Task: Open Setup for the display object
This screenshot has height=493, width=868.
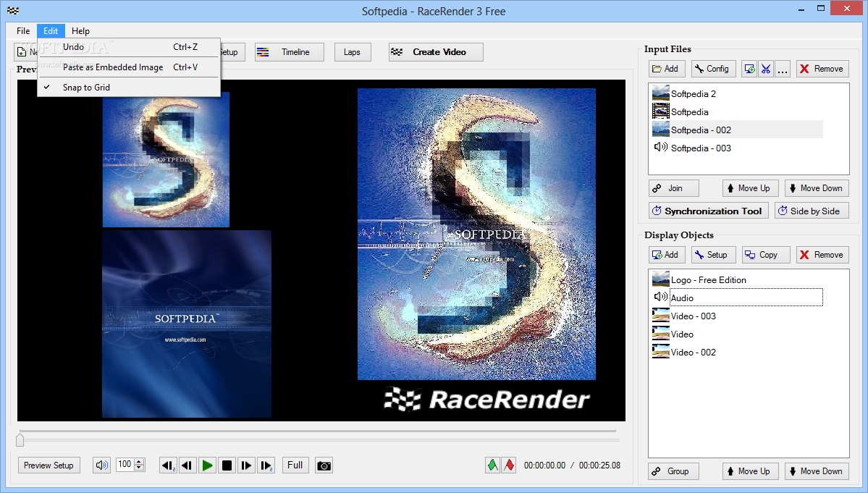Action: point(713,255)
